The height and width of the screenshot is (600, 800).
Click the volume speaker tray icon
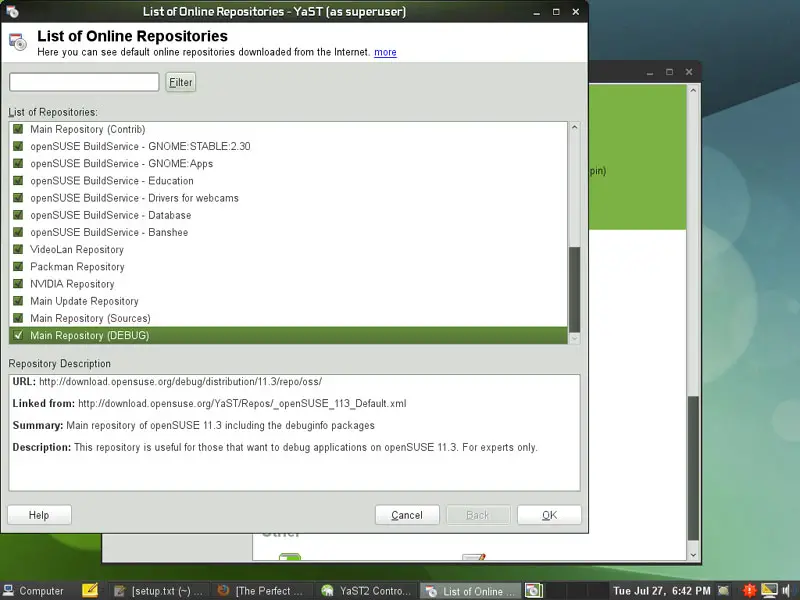point(786,591)
